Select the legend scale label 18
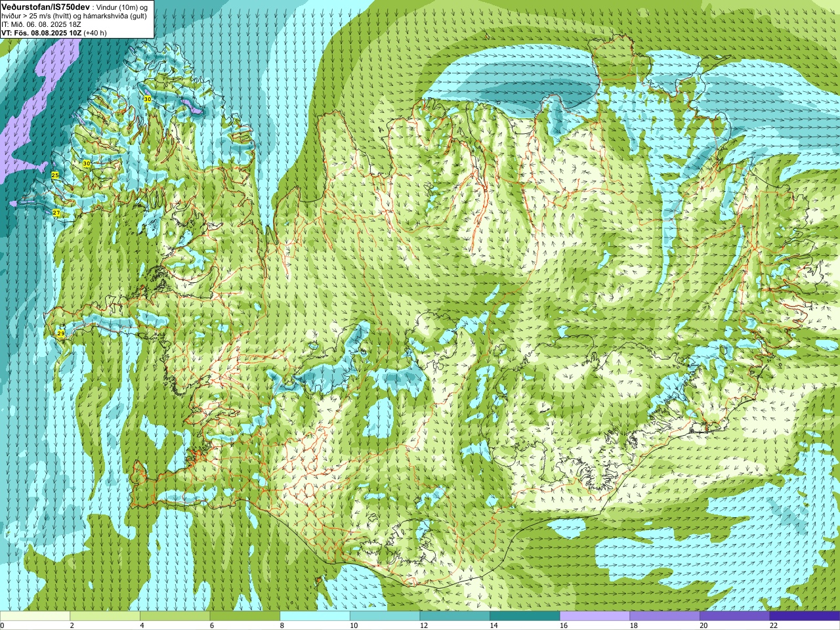Image resolution: width=840 pixels, height=630 pixels. pos(634,626)
